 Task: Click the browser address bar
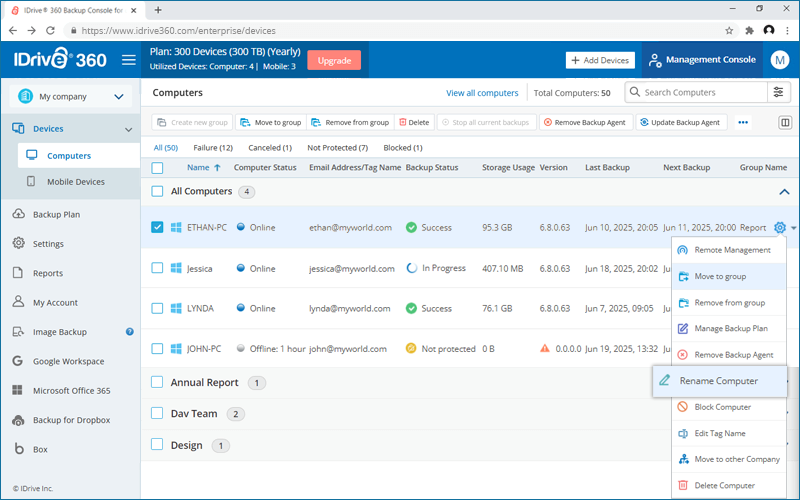[393, 31]
